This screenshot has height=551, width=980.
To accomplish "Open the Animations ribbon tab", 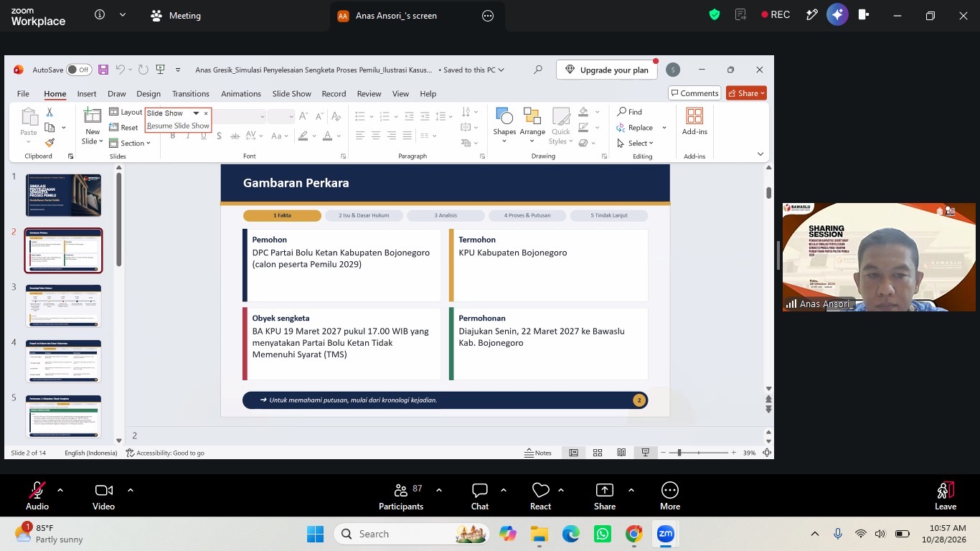I will click(x=241, y=93).
